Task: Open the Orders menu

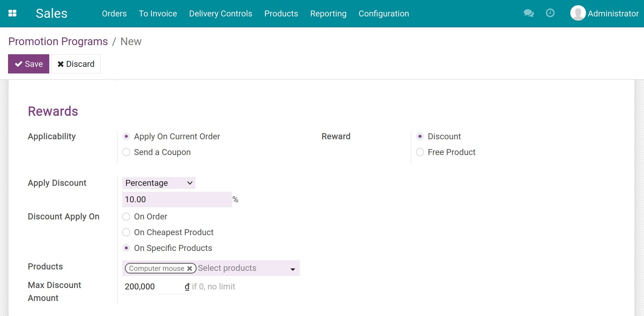Action: pyautogui.click(x=114, y=14)
